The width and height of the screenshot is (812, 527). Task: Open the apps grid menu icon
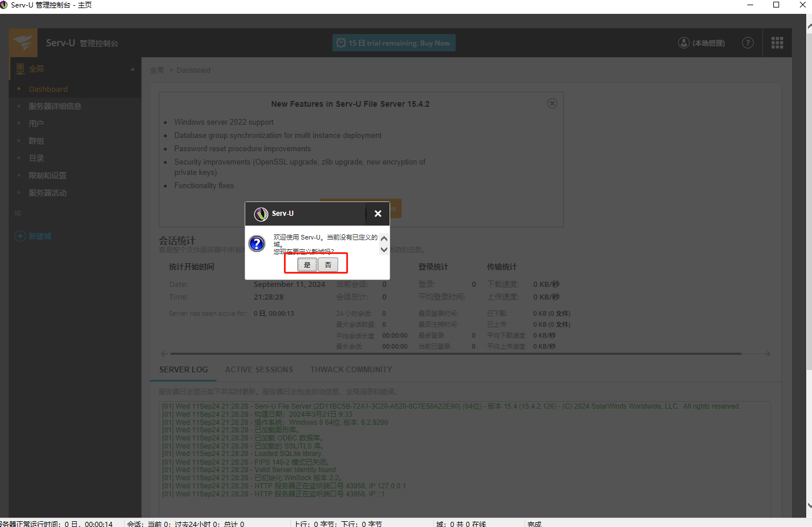pyautogui.click(x=777, y=43)
